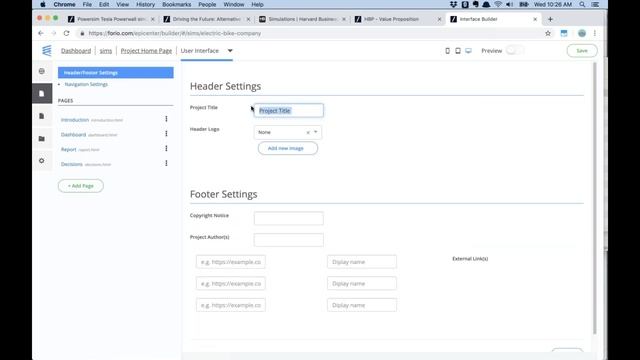Open the Header Logo dropdown
This screenshot has height=360, width=640.
tap(316, 132)
